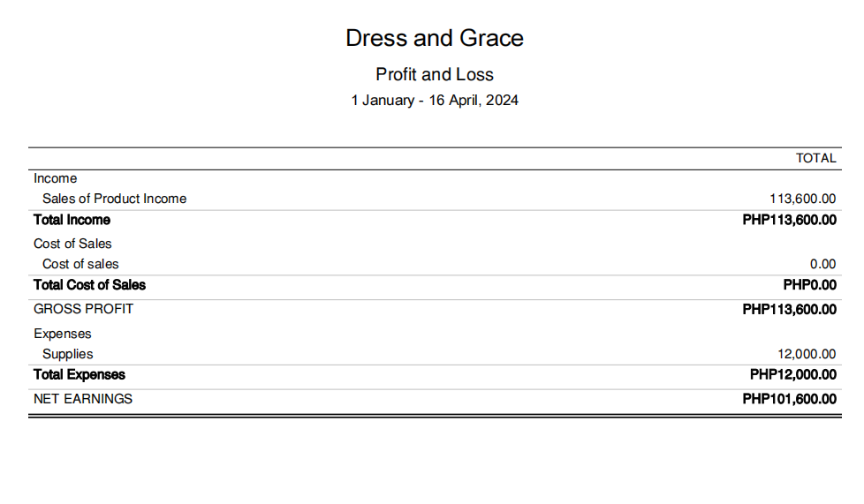Open the indented Cost of sales line item
This screenshot has width=864, height=504.
click(80, 264)
